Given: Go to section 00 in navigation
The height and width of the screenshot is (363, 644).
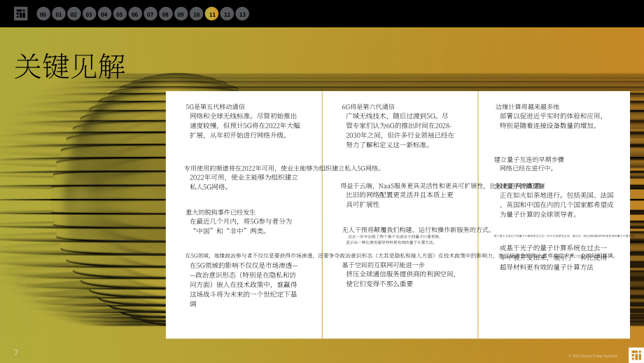Looking at the screenshot, I should (43, 14).
